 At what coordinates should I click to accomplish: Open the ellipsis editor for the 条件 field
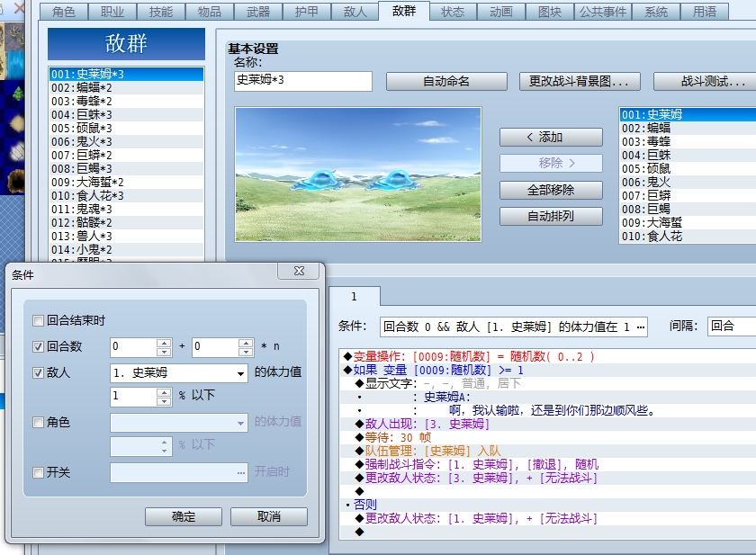point(640,327)
